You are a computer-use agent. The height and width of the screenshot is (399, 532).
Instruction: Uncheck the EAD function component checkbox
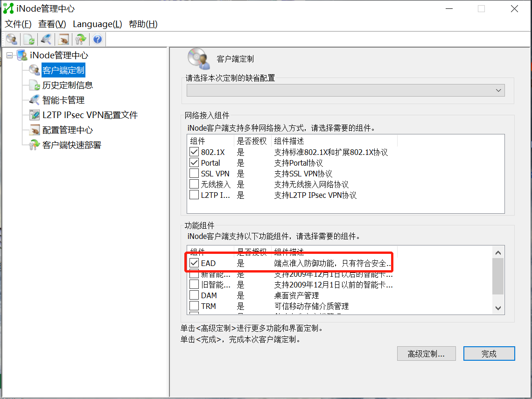tap(194, 263)
